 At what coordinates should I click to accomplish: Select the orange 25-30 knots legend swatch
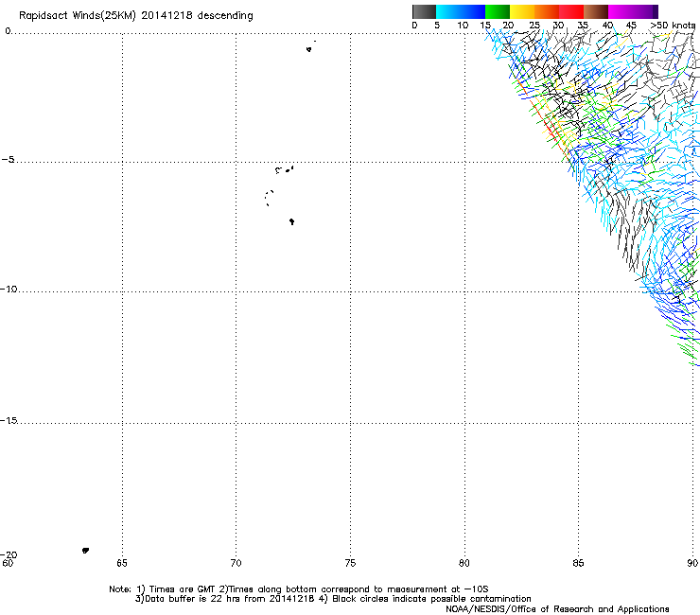click(547, 11)
